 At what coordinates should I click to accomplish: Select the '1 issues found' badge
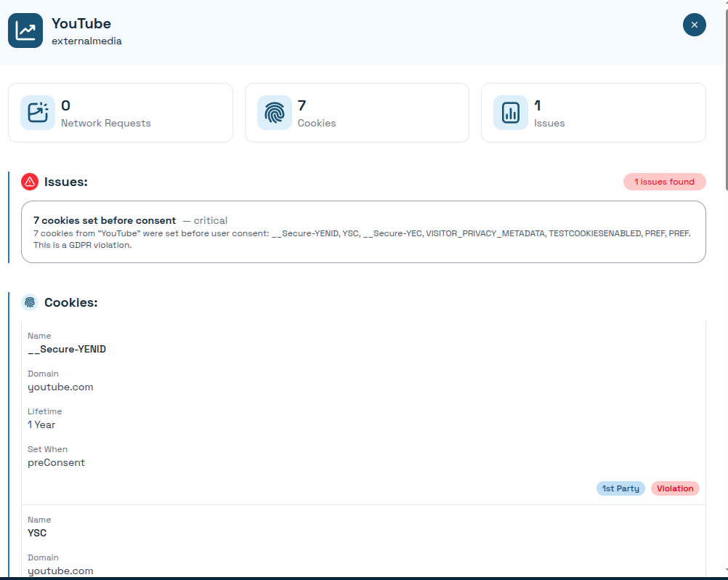(664, 182)
